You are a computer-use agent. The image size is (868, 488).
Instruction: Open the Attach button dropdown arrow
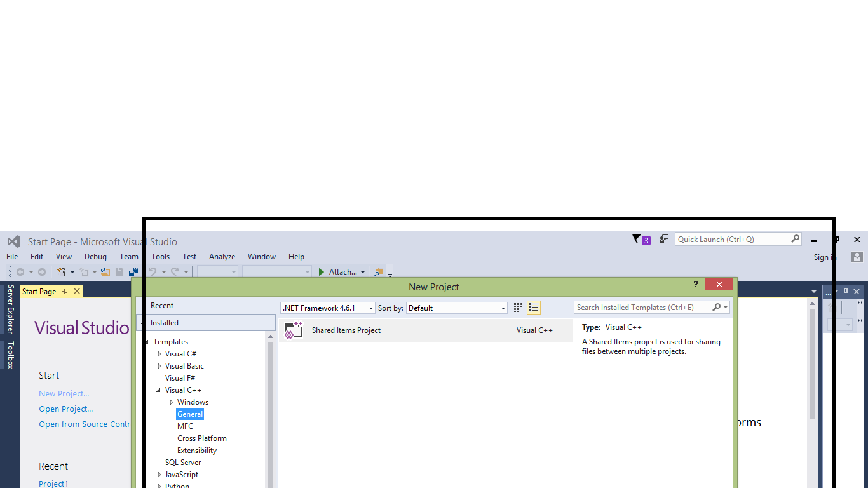[x=363, y=272]
